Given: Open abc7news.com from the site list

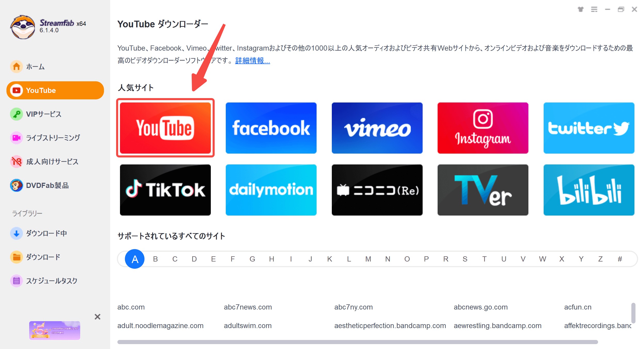Looking at the screenshot, I should (248, 307).
